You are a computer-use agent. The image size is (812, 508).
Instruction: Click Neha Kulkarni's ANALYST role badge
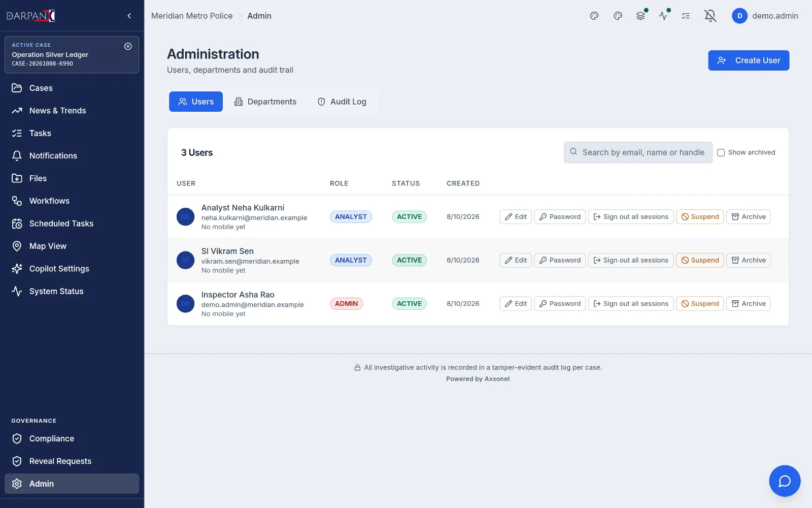(351, 217)
